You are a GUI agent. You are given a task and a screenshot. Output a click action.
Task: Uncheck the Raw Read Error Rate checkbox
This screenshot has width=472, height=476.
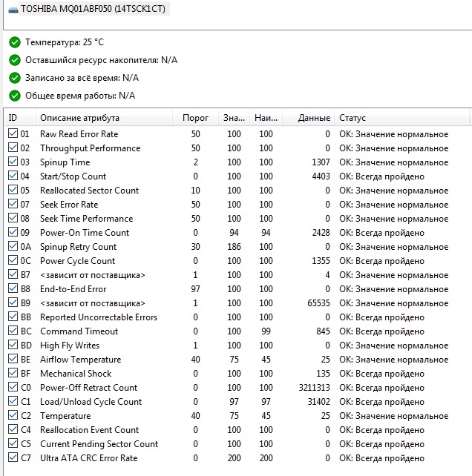(13, 134)
